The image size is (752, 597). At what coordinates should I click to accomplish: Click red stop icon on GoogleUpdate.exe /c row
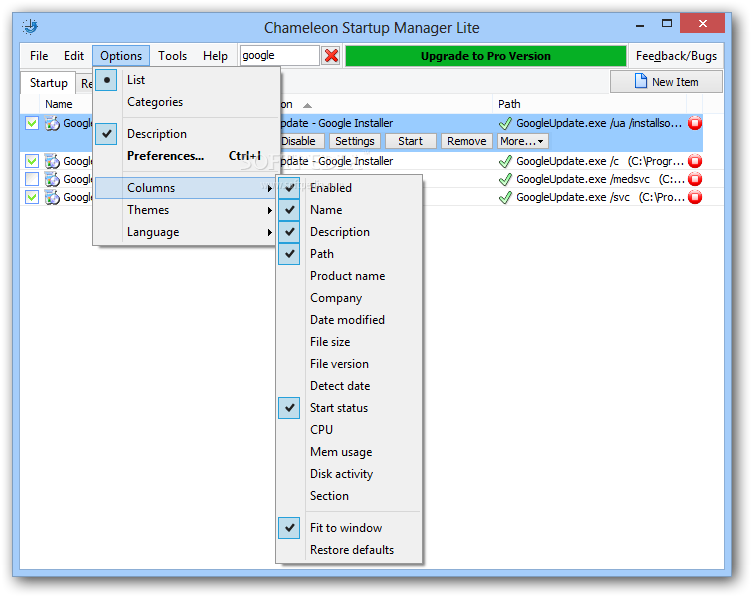tap(694, 161)
